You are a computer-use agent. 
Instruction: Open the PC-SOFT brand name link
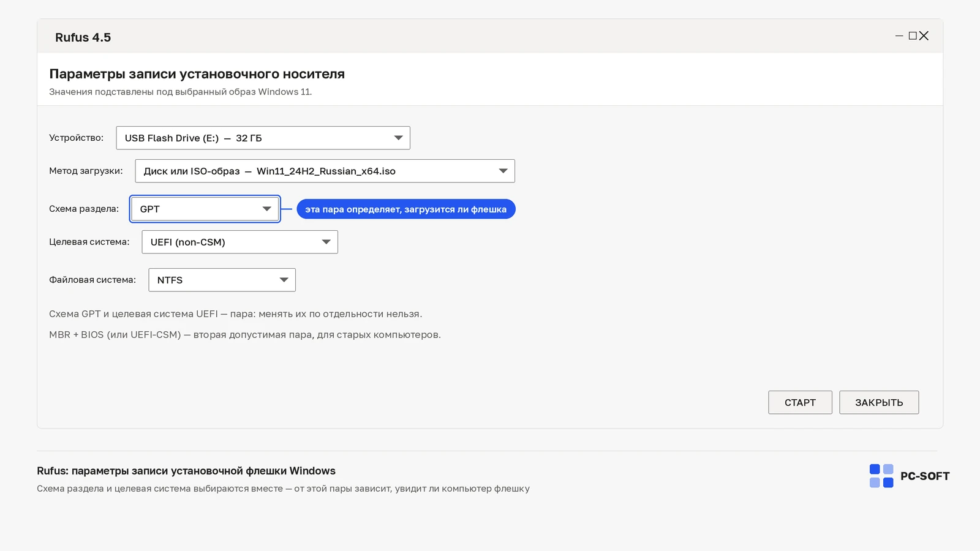pyautogui.click(x=925, y=476)
